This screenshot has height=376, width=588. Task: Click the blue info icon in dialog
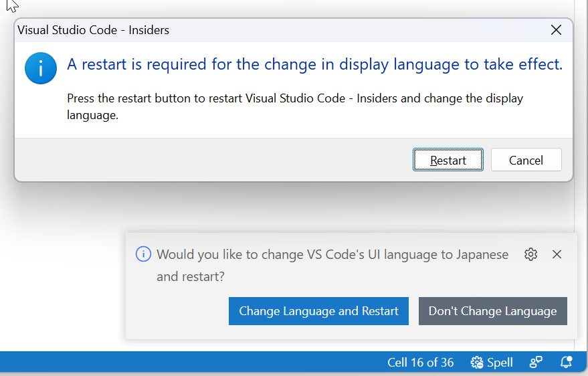pyautogui.click(x=41, y=68)
